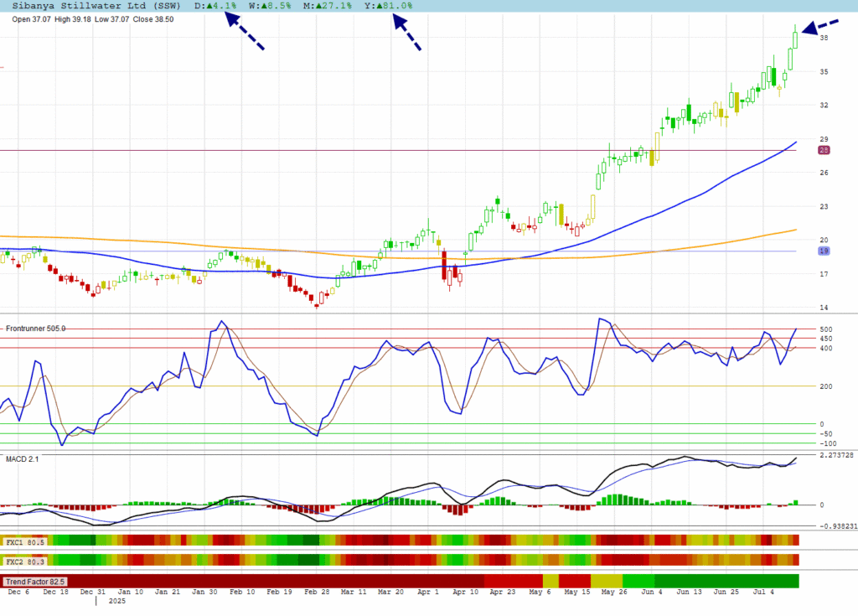Click the Apr 10 date label
Image resolution: width=858 pixels, height=616 pixels.
point(465,592)
